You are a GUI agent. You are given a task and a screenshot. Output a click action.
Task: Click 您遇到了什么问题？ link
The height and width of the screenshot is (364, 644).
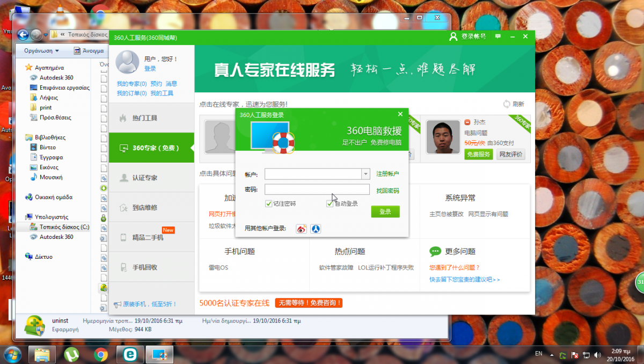pyautogui.click(x=455, y=267)
